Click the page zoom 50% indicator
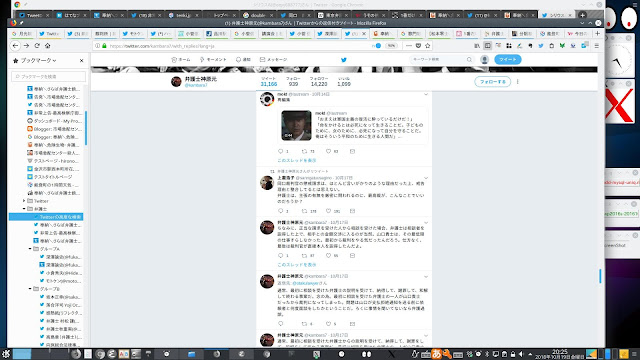Image resolution: width=640 pixels, height=360 pixels. pyautogui.click(x=391, y=46)
